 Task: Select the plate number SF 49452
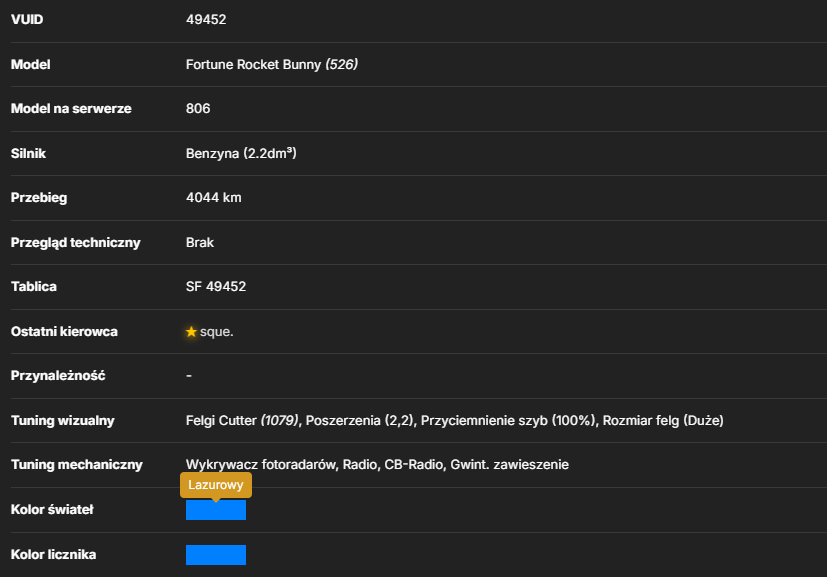tap(216, 286)
